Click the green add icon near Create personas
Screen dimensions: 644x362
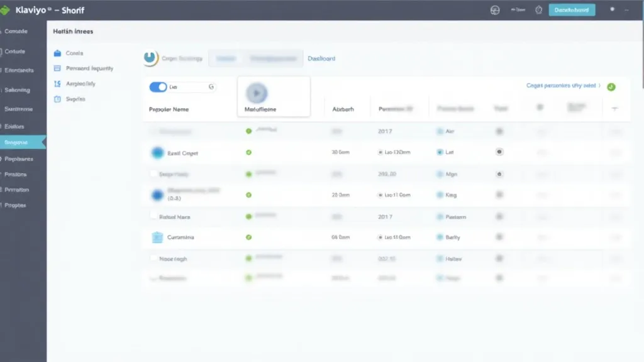611,87
